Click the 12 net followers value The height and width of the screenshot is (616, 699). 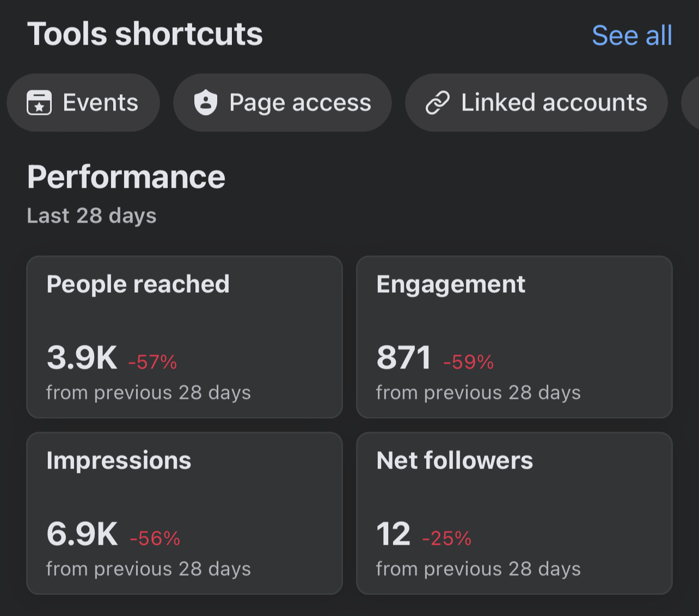(393, 534)
